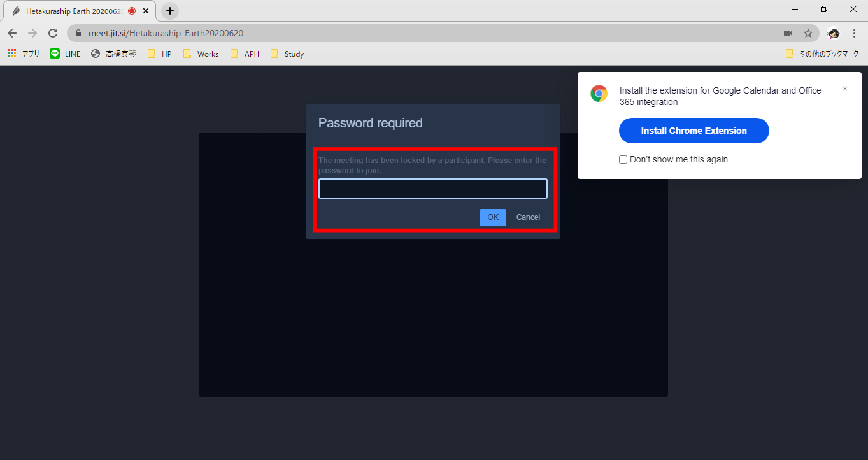Open the アプリ apps shortcut

(24, 54)
